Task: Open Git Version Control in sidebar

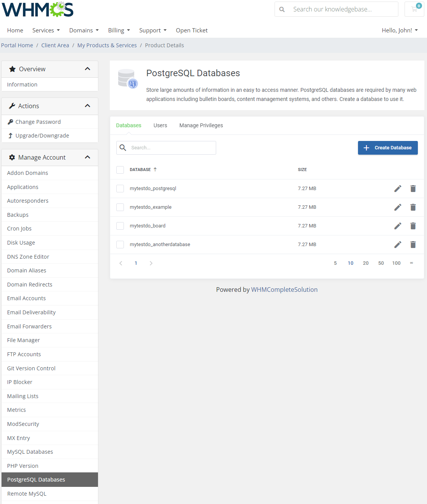Action: point(50,368)
